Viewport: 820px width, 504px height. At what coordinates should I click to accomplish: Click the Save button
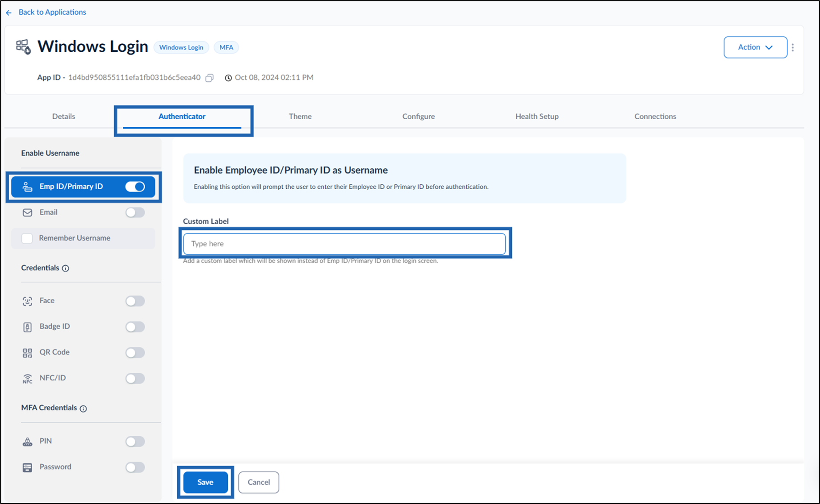point(205,482)
